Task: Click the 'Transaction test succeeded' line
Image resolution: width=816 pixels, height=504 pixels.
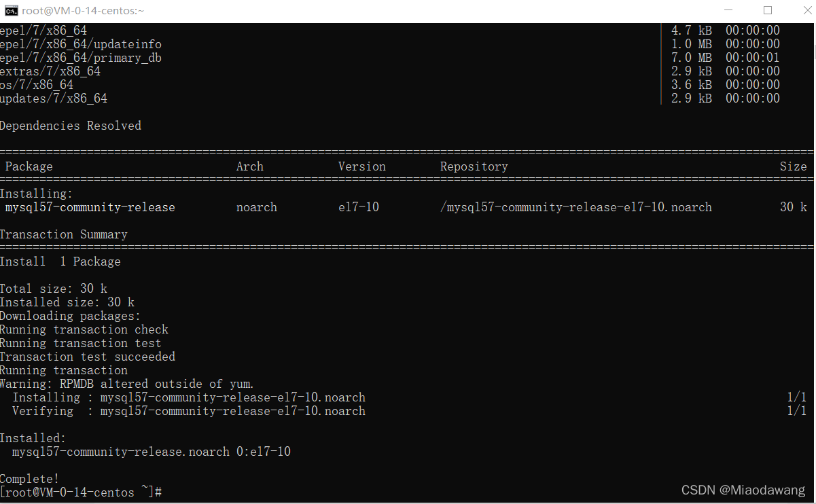Action: [x=87, y=357]
